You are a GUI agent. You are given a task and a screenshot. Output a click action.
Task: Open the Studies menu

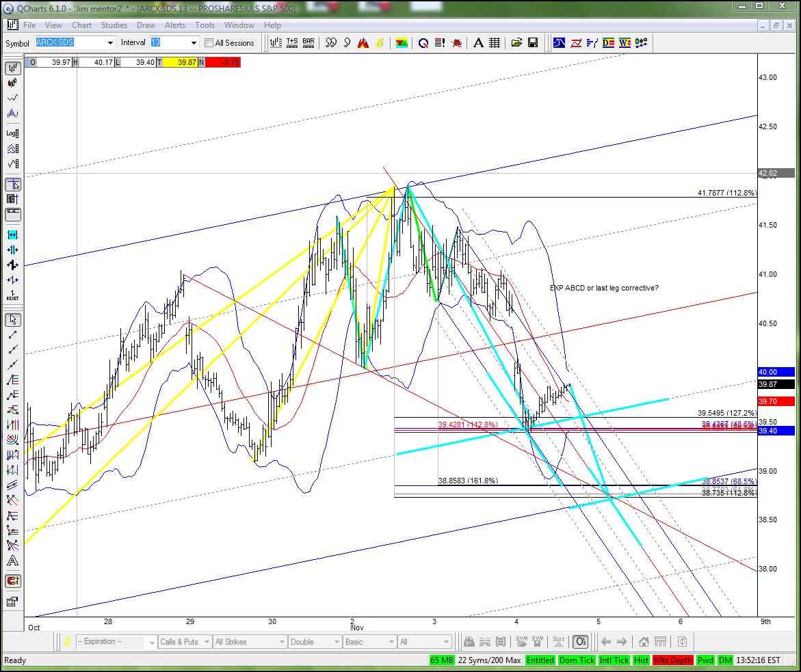pos(114,25)
